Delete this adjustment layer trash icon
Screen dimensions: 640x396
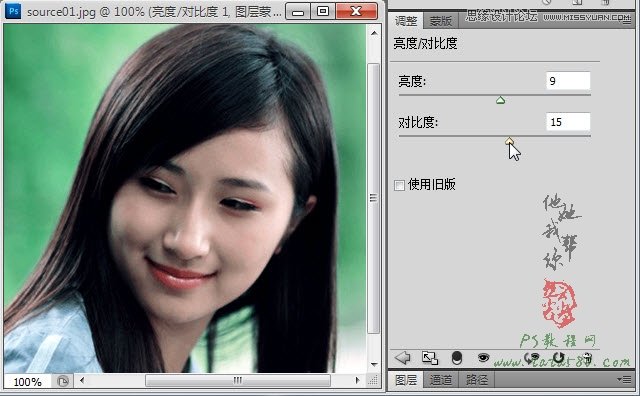pos(587,358)
